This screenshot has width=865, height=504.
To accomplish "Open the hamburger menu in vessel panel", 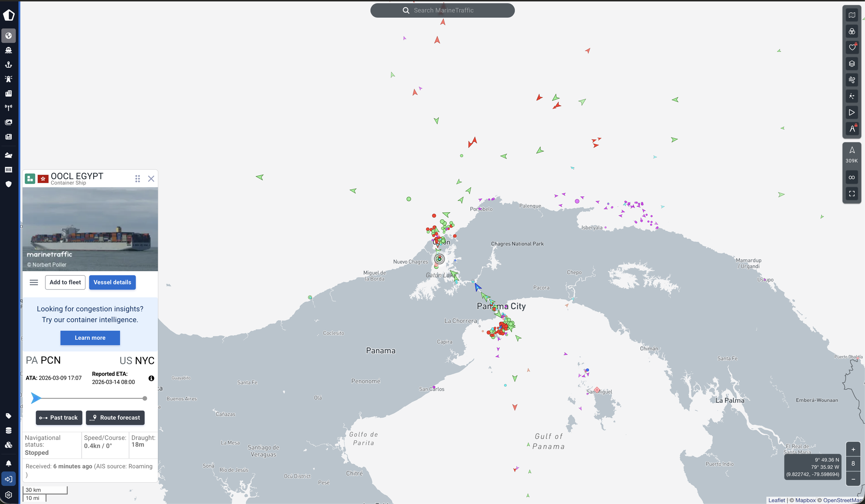I will tap(34, 282).
